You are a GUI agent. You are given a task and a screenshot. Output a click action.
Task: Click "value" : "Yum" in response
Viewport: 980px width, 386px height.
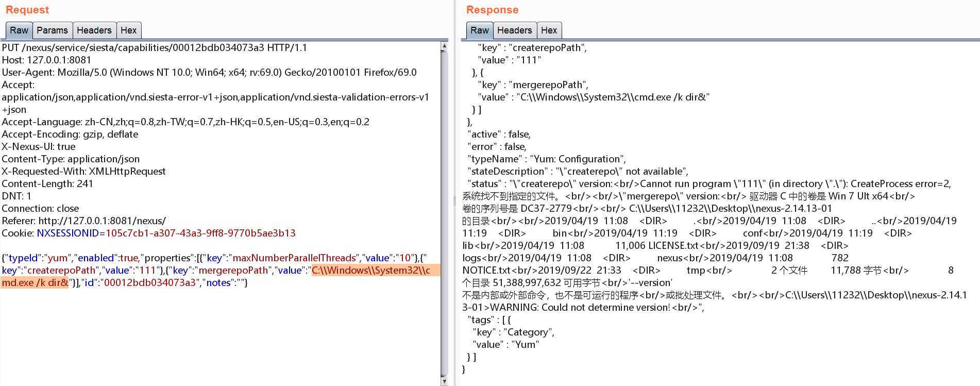pyautogui.click(x=505, y=344)
